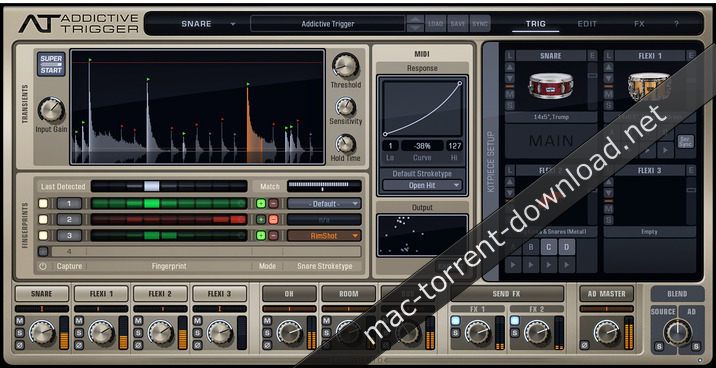Screen dimensions: 716x368
Task: Invert phase on FLEXI 3 mixer channel
Action: pyautogui.click(x=197, y=345)
